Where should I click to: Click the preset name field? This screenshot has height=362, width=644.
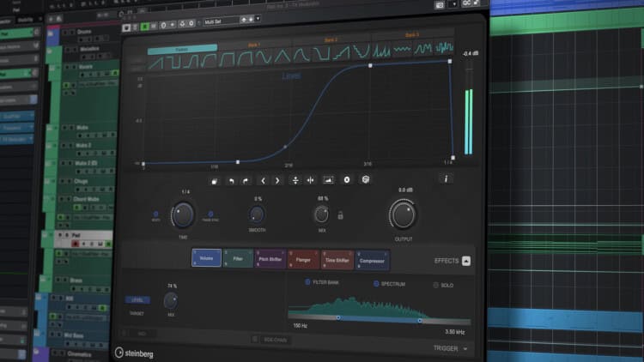(221, 21)
